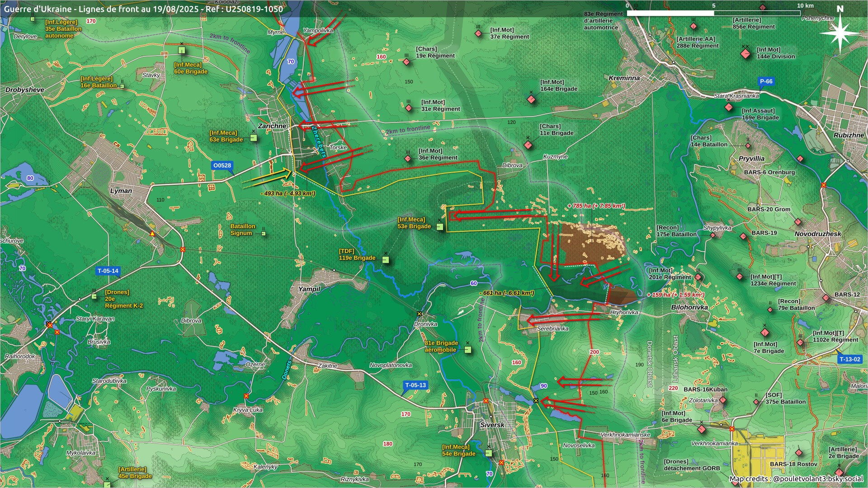The image size is (868, 488).
Task: Click the Bilohorivka label
Action: click(x=689, y=307)
